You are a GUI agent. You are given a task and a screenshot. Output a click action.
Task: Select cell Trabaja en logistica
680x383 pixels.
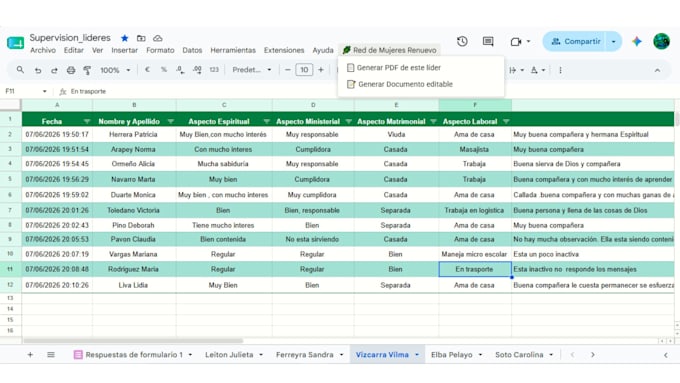click(474, 210)
